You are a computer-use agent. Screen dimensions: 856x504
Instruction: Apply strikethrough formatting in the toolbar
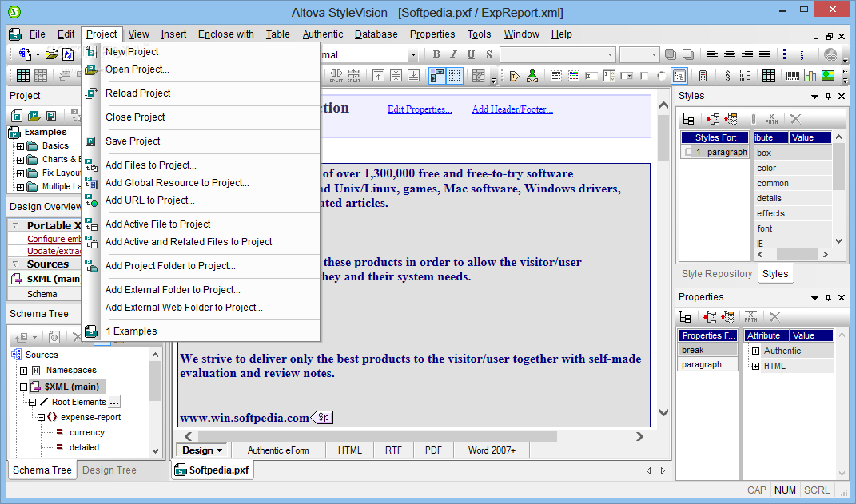tap(488, 54)
